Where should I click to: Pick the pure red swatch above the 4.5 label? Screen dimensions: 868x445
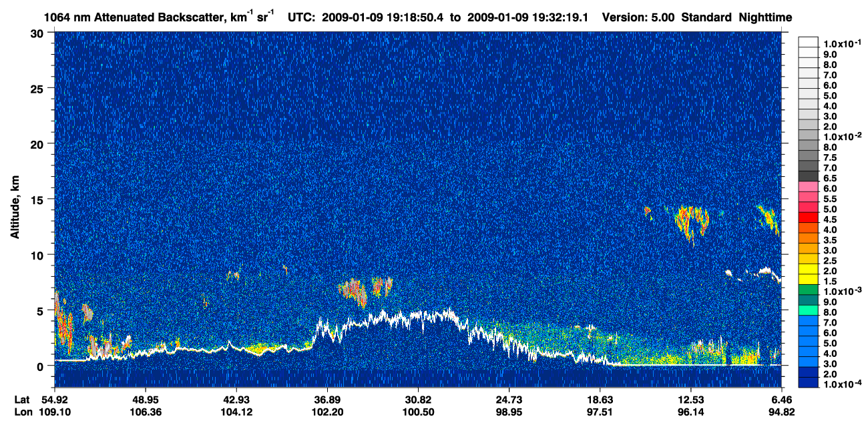point(809,218)
